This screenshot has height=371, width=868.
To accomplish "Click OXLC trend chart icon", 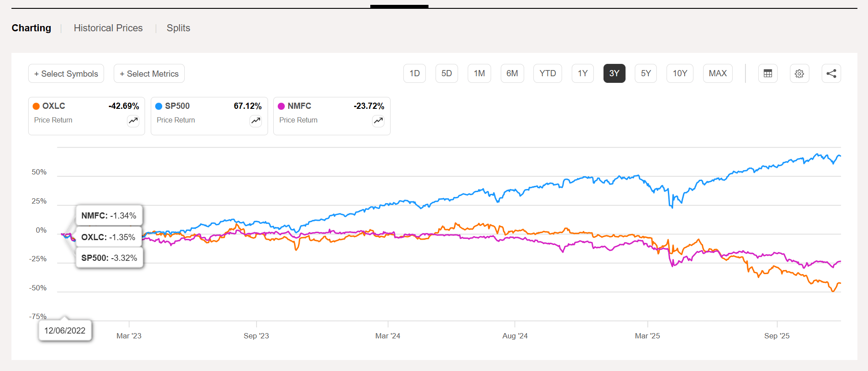I will (x=133, y=121).
